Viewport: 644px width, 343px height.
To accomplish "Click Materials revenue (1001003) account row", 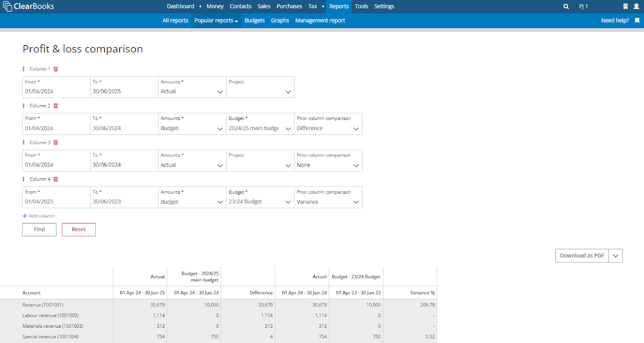I will click(x=219, y=326).
